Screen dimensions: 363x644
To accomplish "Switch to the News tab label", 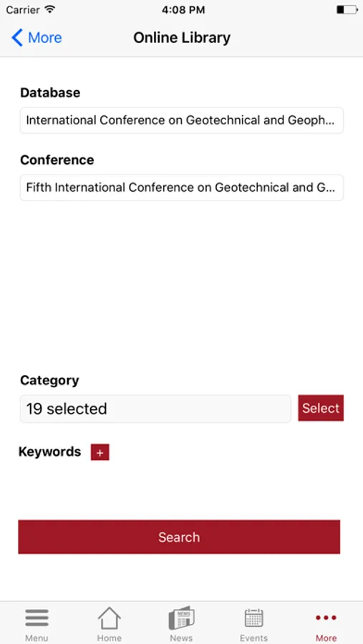I will coord(181,638).
